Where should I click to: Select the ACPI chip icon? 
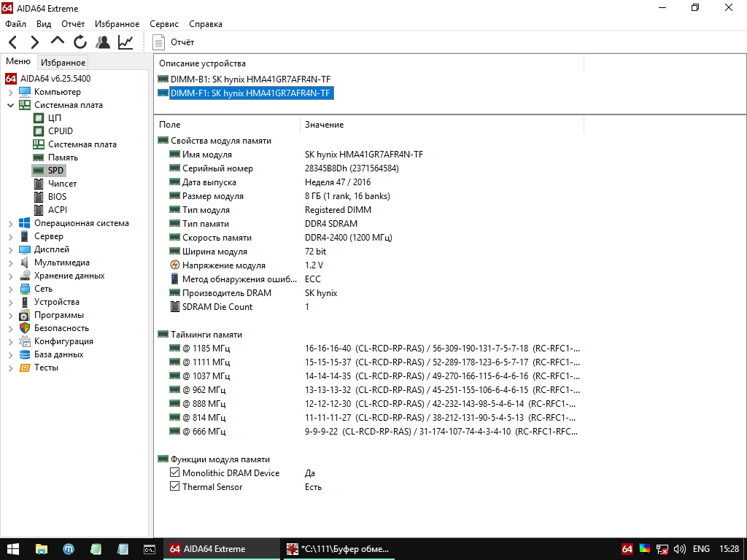click(39, 209)
